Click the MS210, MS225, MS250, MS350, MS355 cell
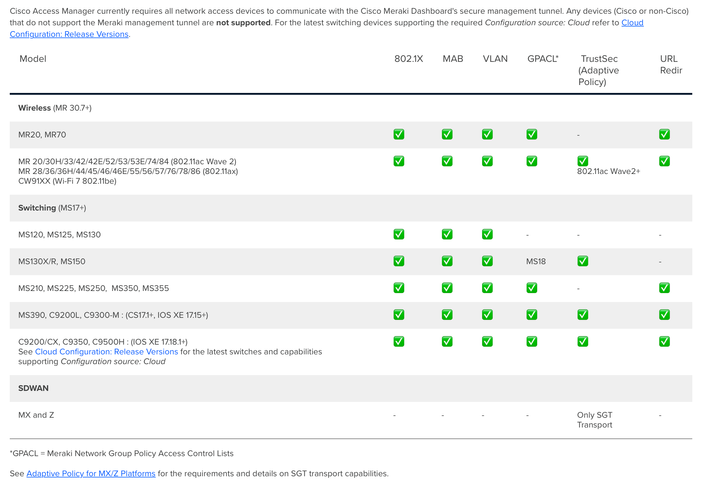This screenshot has height=493, width=727. pos(94,288)
